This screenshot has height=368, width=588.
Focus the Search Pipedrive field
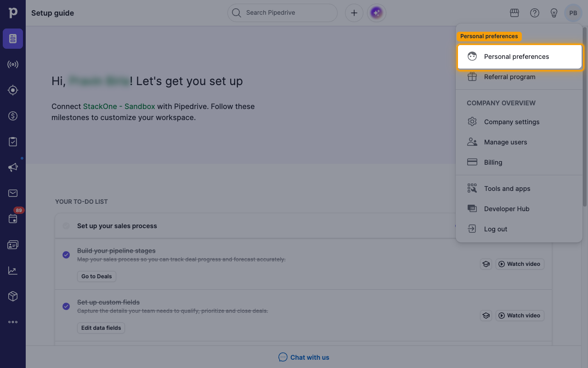click(x=283, y=13)
